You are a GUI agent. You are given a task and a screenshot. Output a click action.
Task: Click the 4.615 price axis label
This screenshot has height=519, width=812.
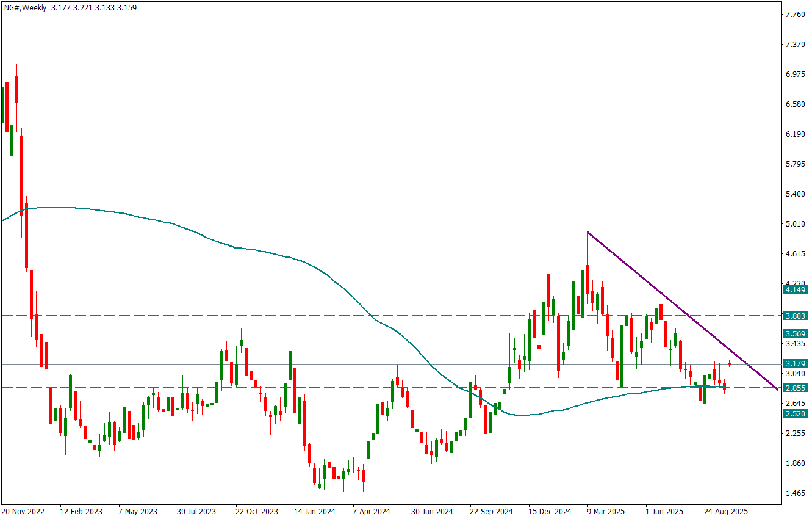797,254
